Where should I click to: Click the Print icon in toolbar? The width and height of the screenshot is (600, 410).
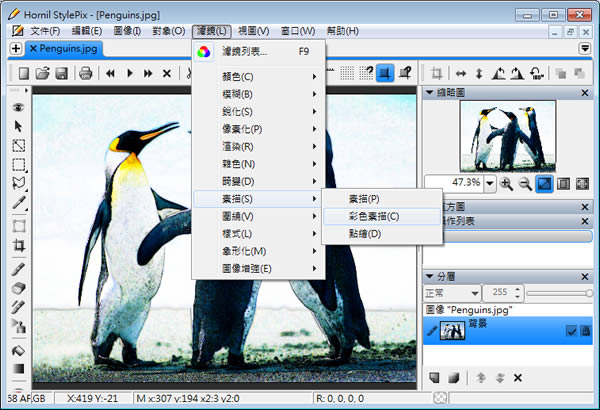86,73
